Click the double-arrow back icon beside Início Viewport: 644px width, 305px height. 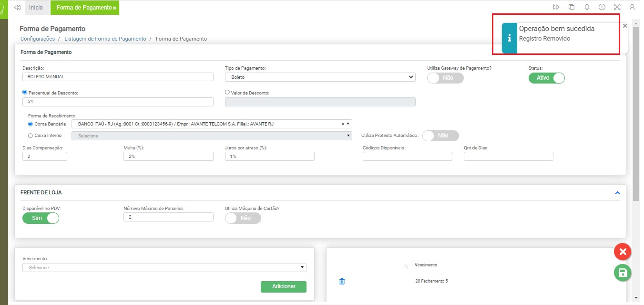point(18,8)
